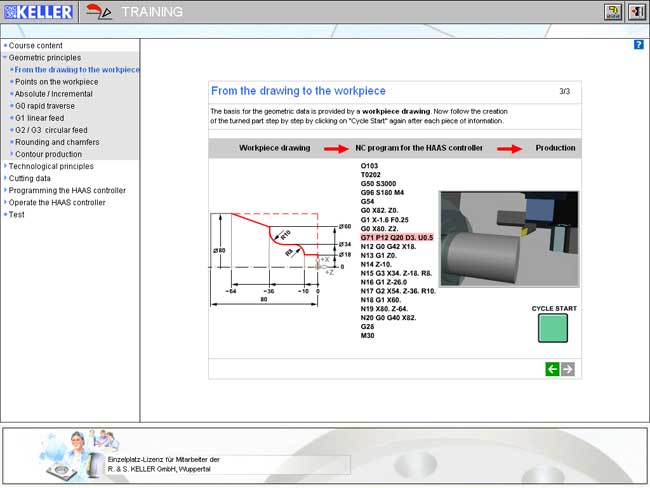The width and height of the screenshot is (650, 488).
Task: Click NC line G96 S180 M4
Action: coord(382,192)
